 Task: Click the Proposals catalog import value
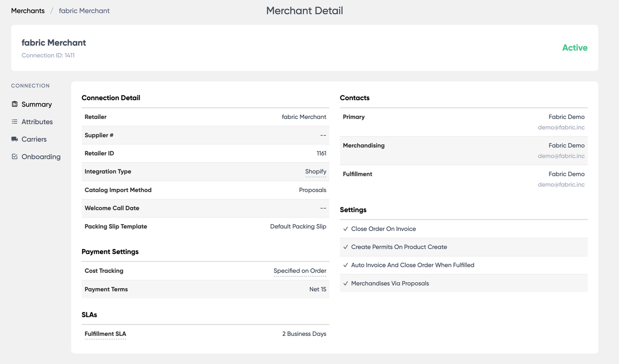(313, 190)
